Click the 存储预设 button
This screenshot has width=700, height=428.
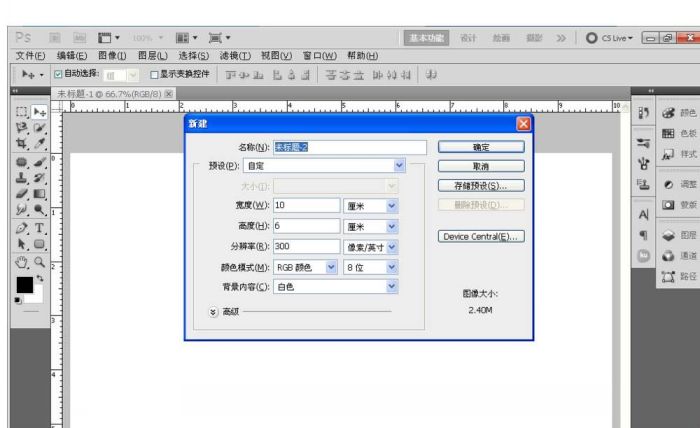(x=481, y=186)
